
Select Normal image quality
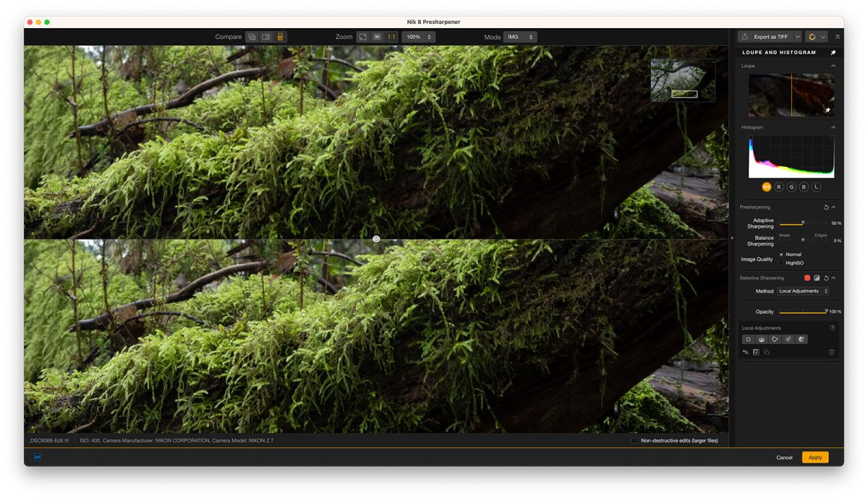[781, 254]
